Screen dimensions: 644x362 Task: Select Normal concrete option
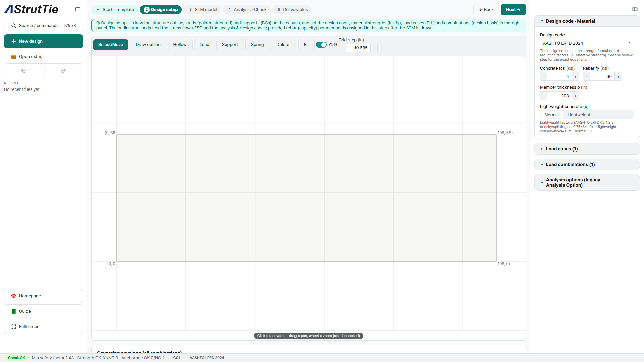pyautogui.click(x=552, y=115)
